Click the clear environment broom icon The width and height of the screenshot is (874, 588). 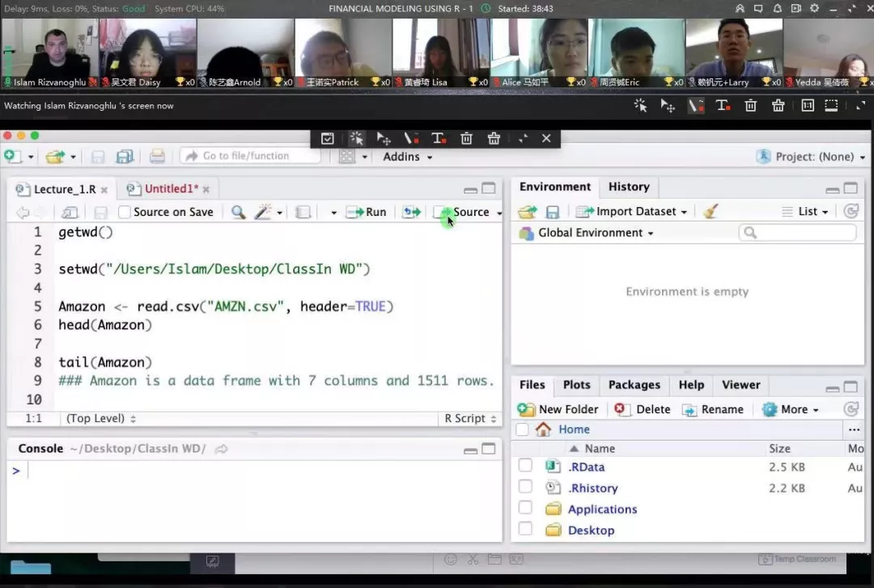(x=711, y=211)
